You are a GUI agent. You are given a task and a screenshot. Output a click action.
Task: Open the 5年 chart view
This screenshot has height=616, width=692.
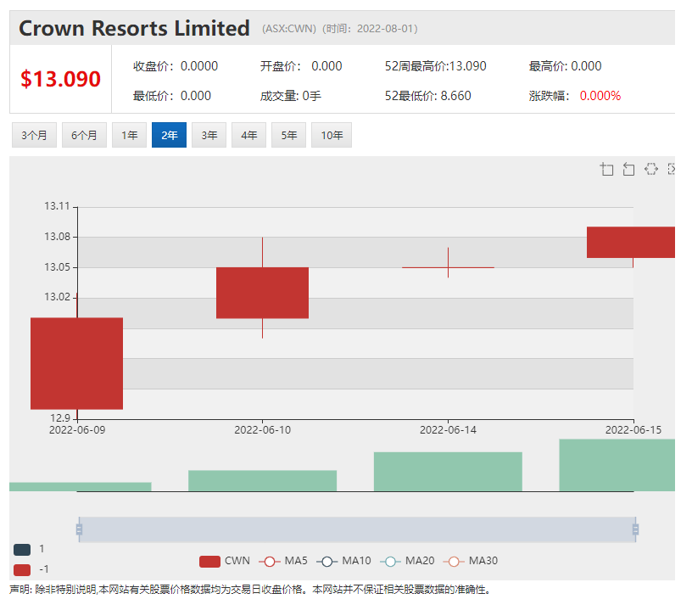pyautogui.click(x=289, y=135)
